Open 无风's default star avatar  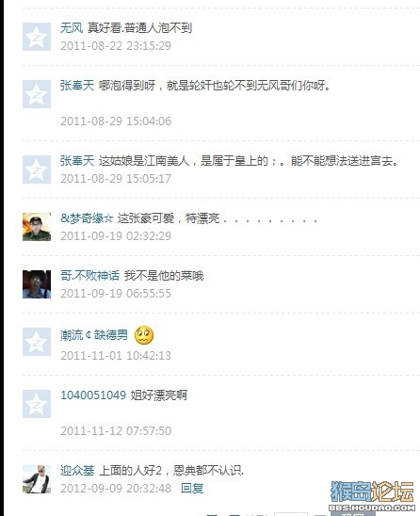pos(37,37)
